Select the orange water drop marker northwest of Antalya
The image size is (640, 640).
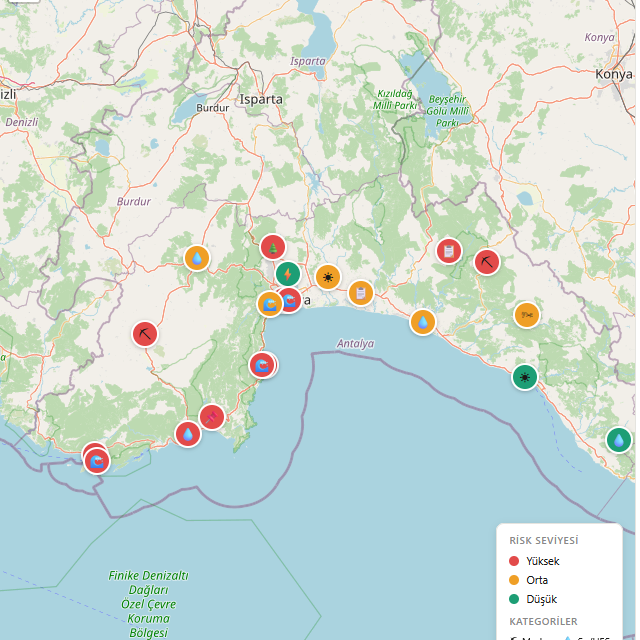(198, 258)
